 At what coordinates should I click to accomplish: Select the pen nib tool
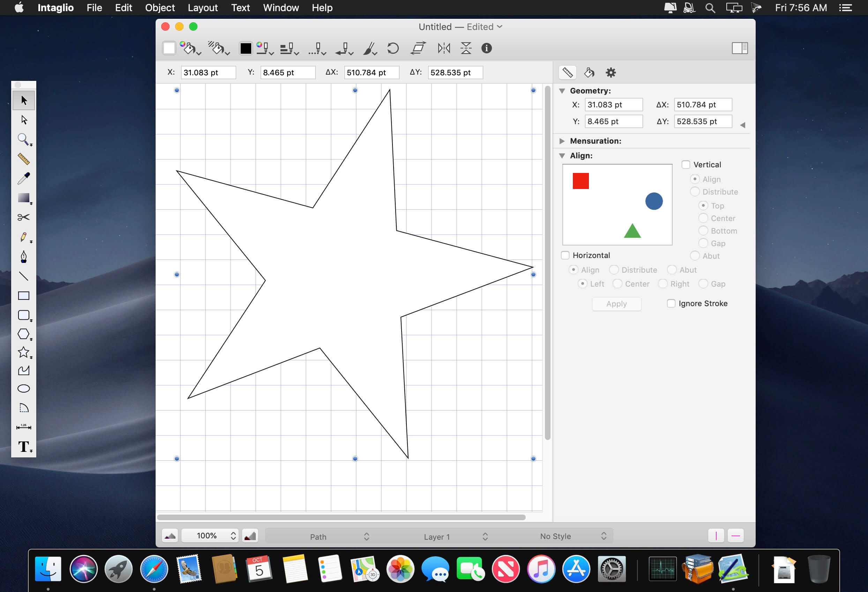click(x=24, y=257)
